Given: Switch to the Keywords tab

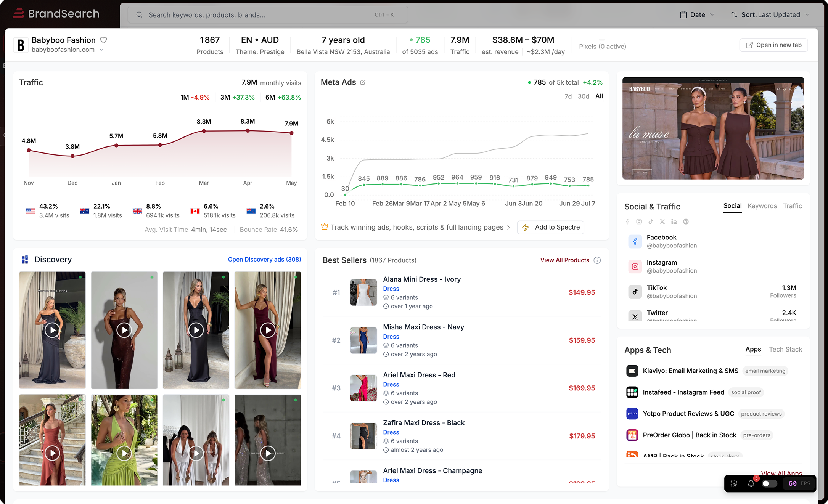Looking at the screenshot, I should [762, 206].
